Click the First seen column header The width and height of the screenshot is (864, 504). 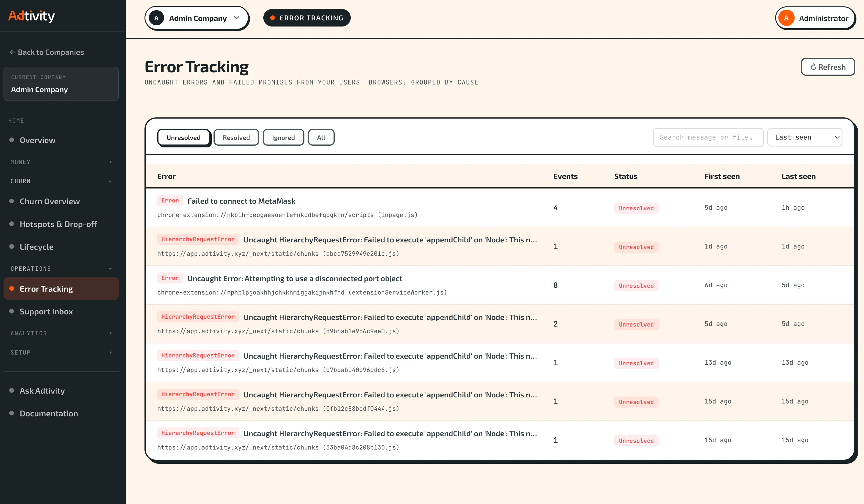click(722, 176)
